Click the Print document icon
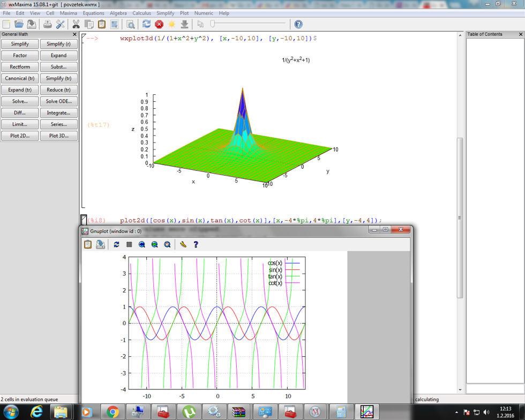This screenshot has width=525, height=420. [x=48, y=24]
